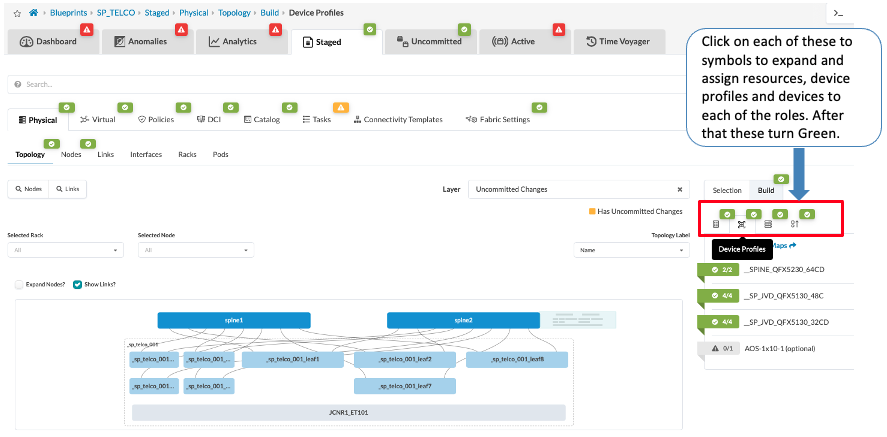The width and height of the screenshot is (887, 437).
Task: Select _sp_telco_001_leaf1 node
Action: [292, 360]
